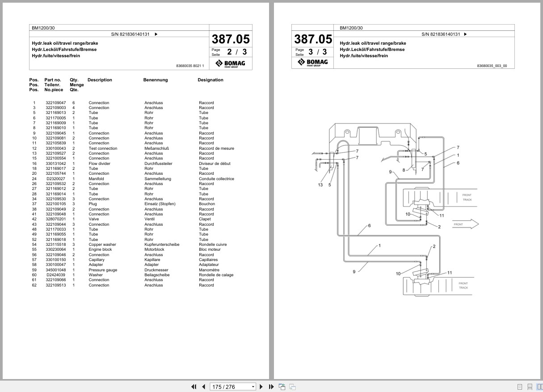Click 'Kupferunterscheibe' in Benennung column
Viewport: 543px width, 392px height.
[162, 244]
